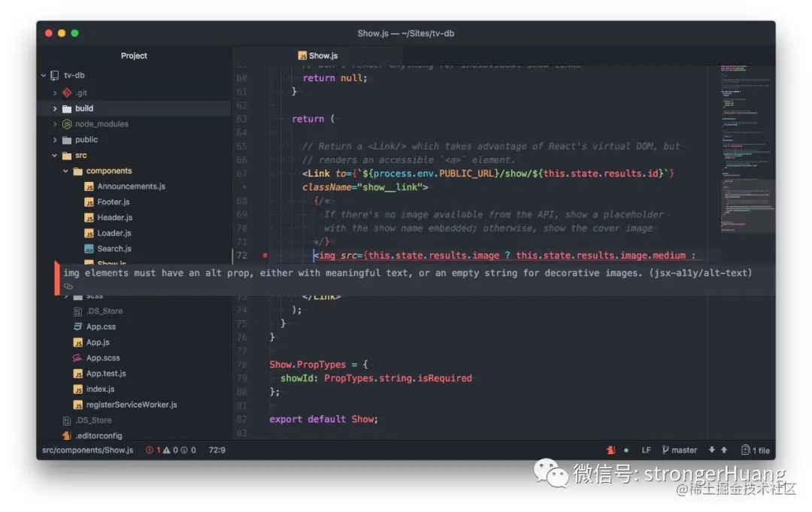Expand the .git folder chevron
Screen dimensions: 812x512
click(x=54, y=93)
